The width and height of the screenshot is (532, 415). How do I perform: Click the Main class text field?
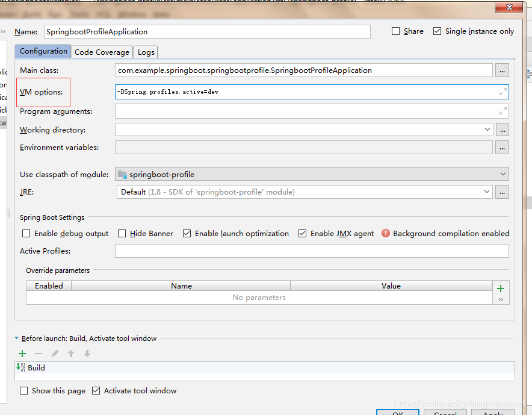tap(304, 70)
